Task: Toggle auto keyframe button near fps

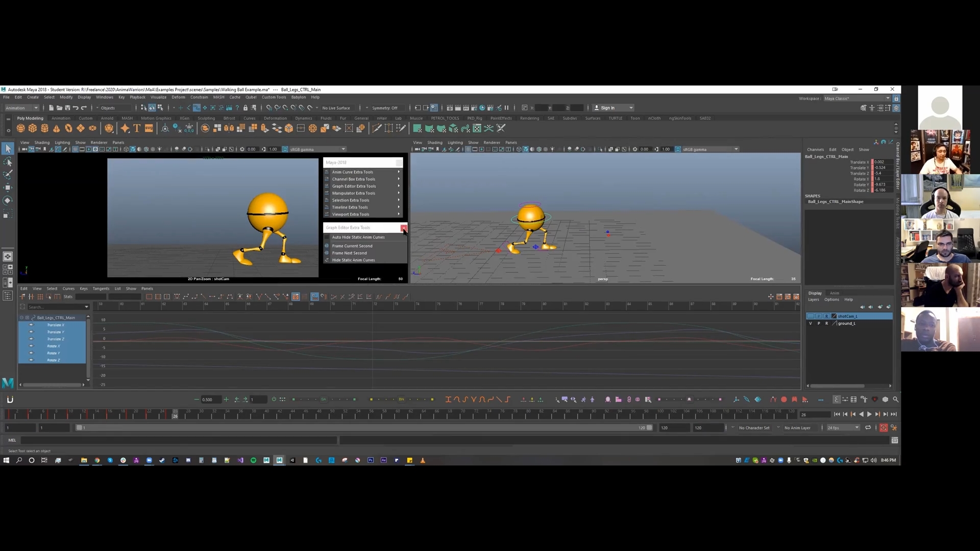Action: 884,428
